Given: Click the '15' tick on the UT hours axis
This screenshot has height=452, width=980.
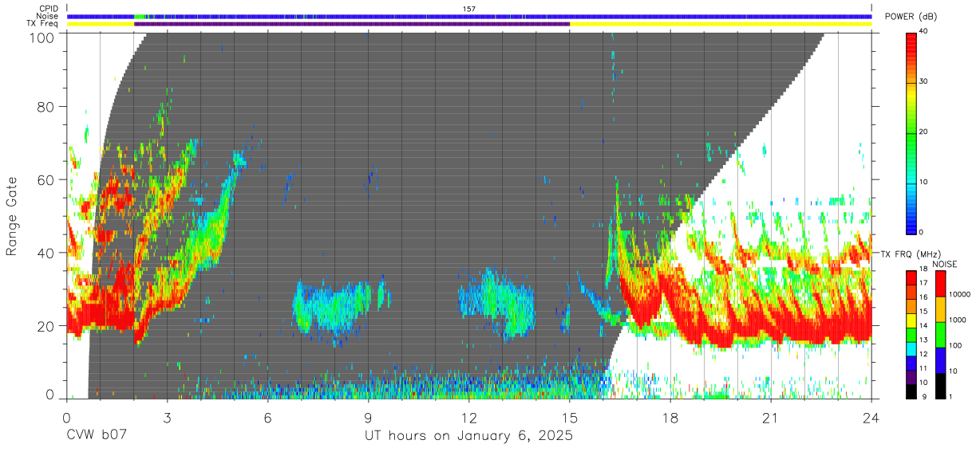Looking at the screenshot, I should pos(570,418).
